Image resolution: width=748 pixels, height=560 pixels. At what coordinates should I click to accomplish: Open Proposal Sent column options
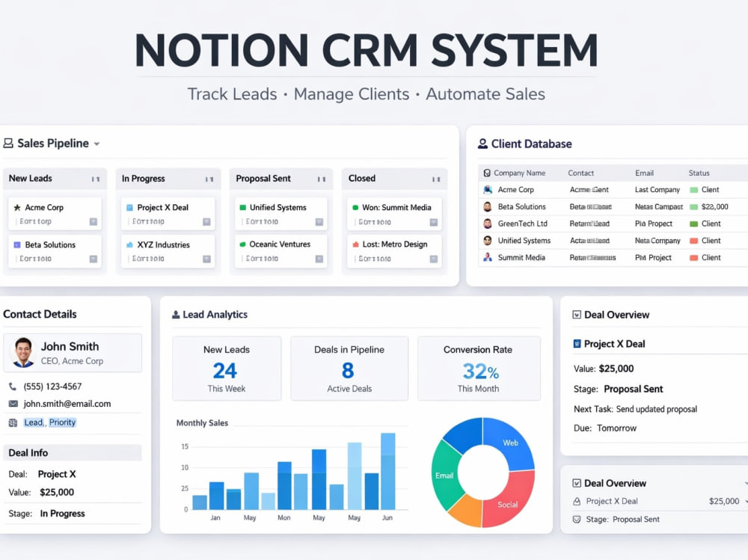click(322, 179)
